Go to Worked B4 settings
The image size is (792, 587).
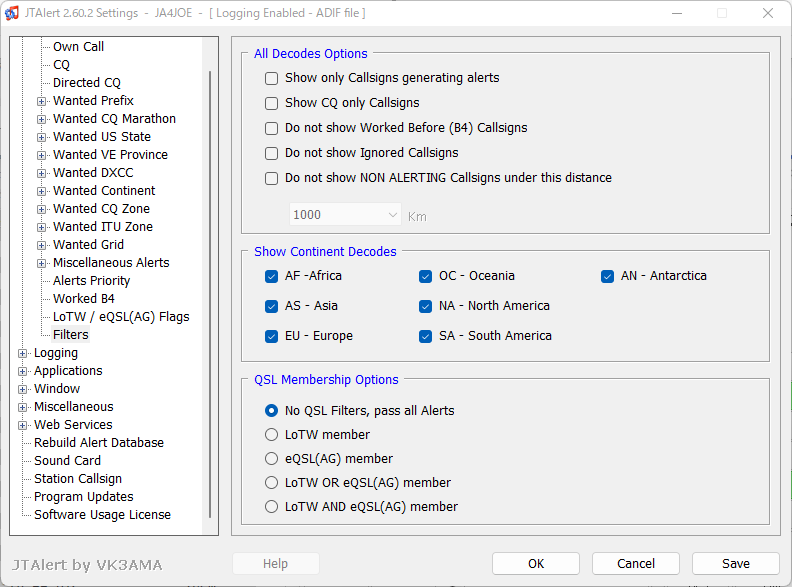[84, 299]
